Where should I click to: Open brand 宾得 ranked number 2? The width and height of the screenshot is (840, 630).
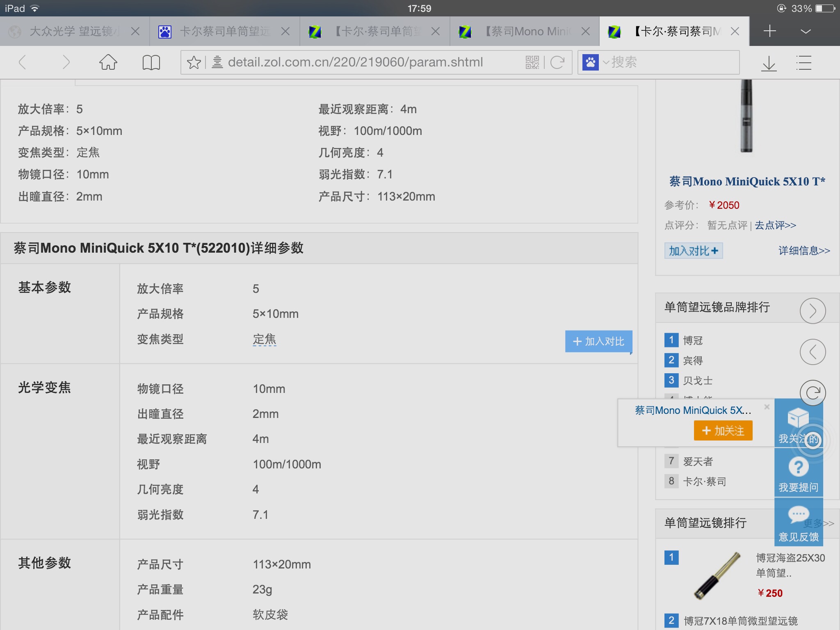693,361
